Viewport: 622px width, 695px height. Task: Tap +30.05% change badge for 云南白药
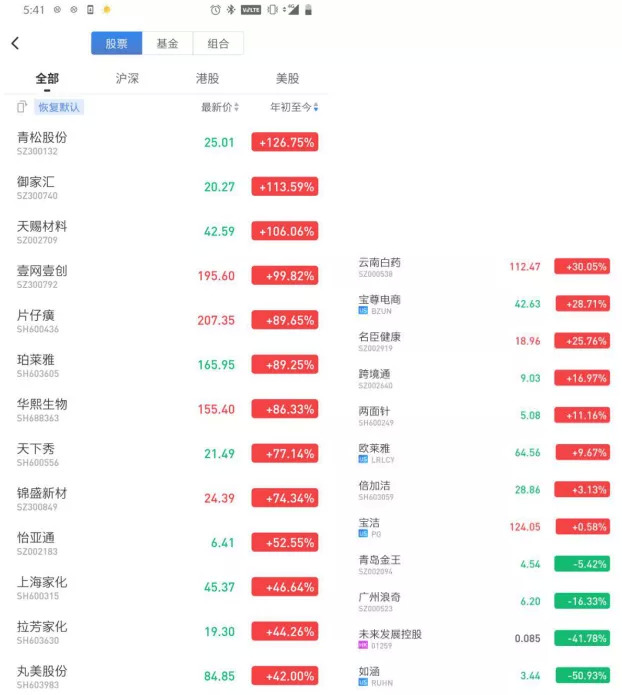[x=582, y=266]
